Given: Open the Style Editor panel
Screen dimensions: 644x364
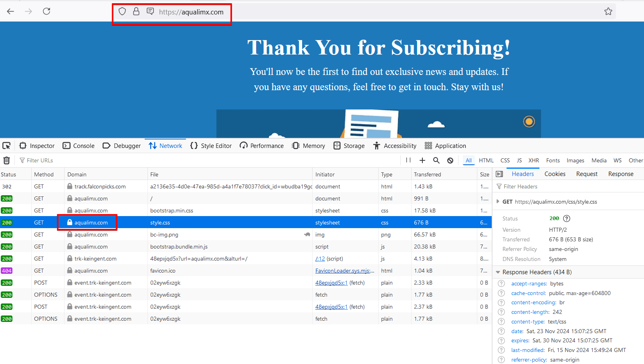Looking at the screenshot, I should [x=211, y=146].
